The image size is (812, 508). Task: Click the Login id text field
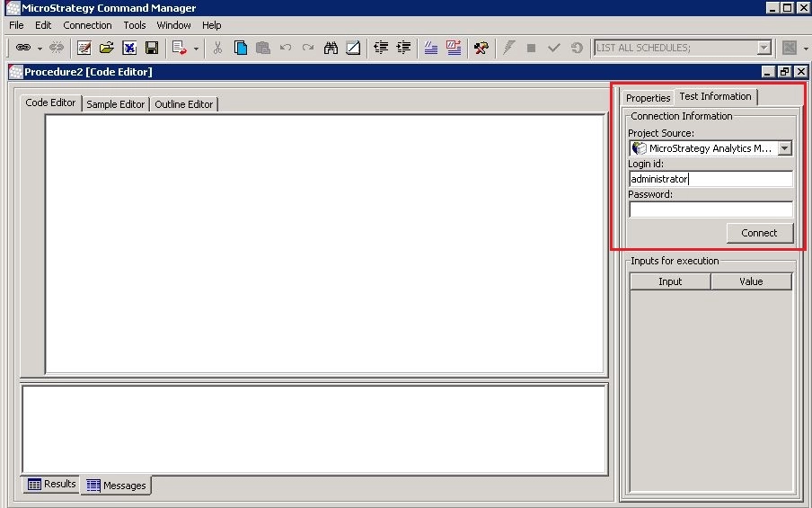coord(710,179)
